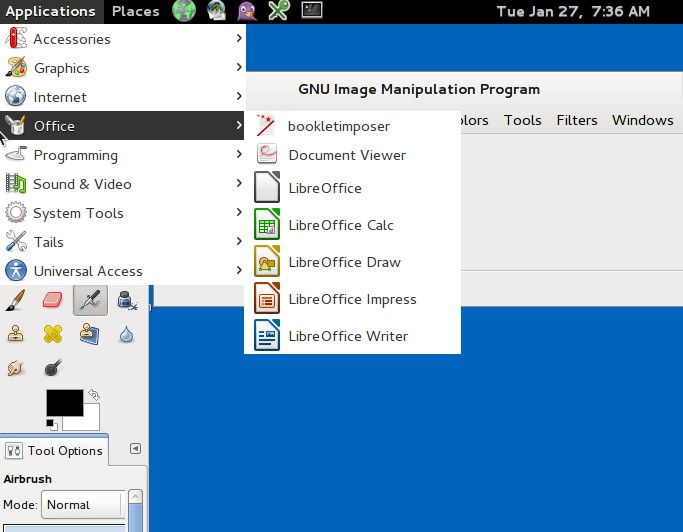Expand the Tails submenu

pyautogui.click(x=122, y=242)
